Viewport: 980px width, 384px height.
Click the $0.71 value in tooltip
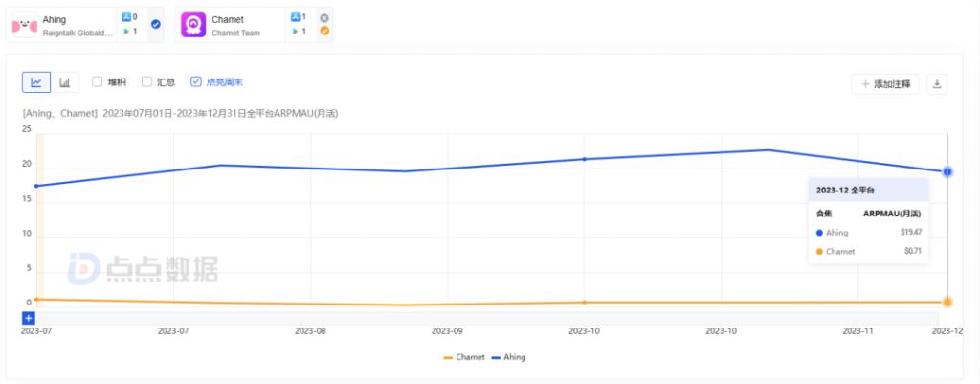tap(913, 252)
